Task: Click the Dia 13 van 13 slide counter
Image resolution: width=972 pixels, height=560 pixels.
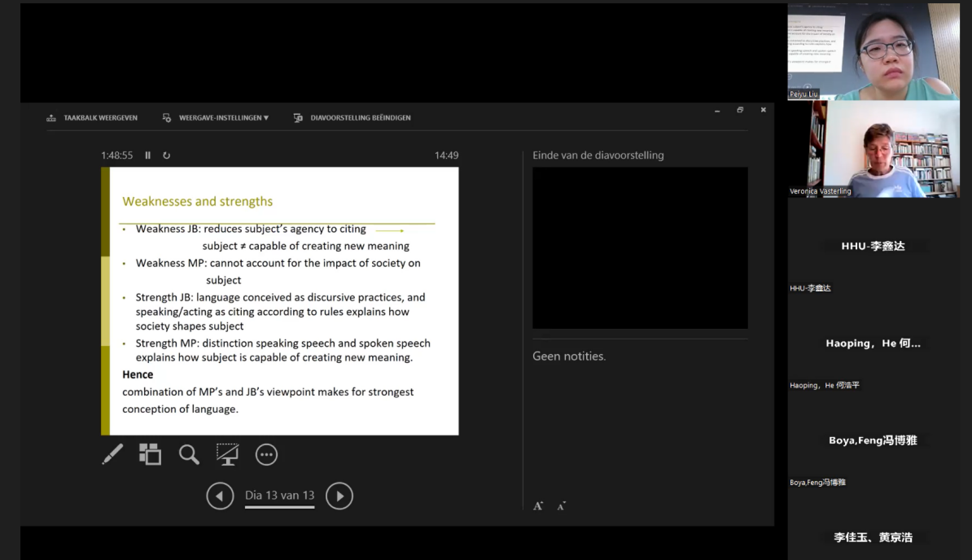Action: pyautogui.click(x=279, y=496)
